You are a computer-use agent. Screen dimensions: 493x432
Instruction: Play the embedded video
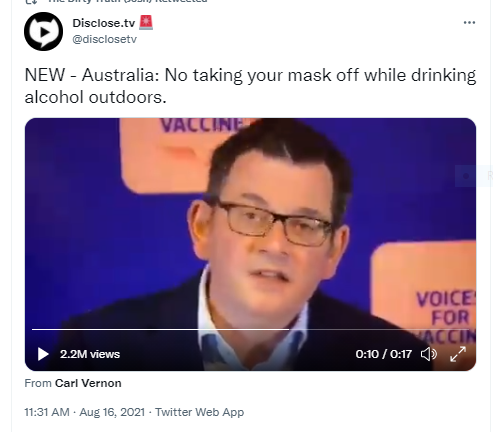[43, 354]
